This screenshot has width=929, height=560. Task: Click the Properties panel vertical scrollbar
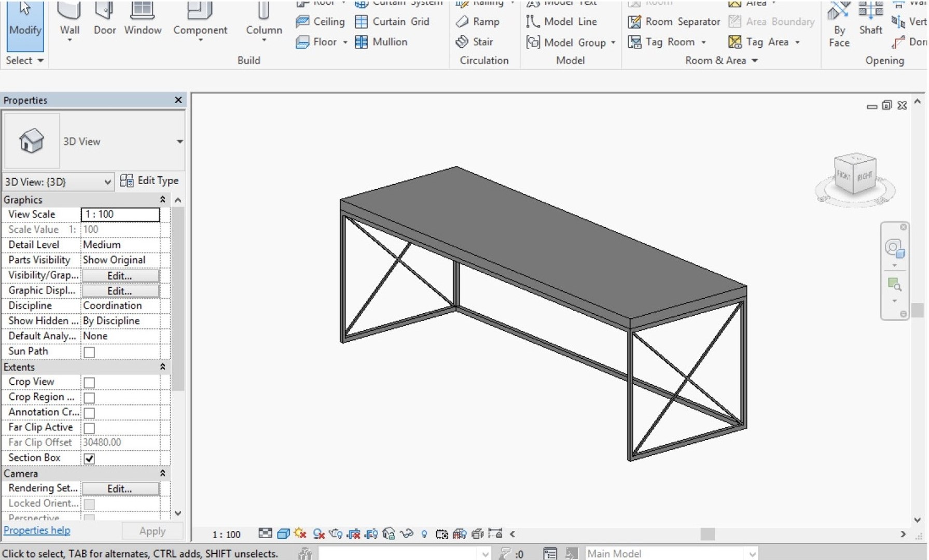point(178,299)
